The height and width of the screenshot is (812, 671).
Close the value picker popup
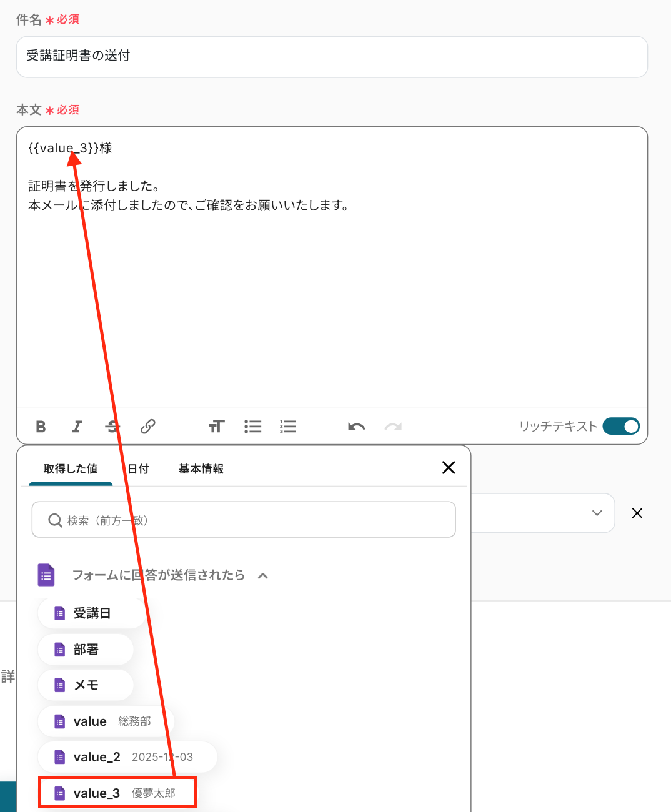[448, 468]
